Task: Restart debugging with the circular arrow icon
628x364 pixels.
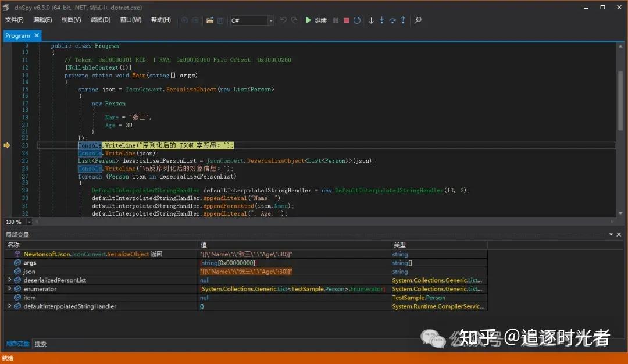Action: click(357, 20)
